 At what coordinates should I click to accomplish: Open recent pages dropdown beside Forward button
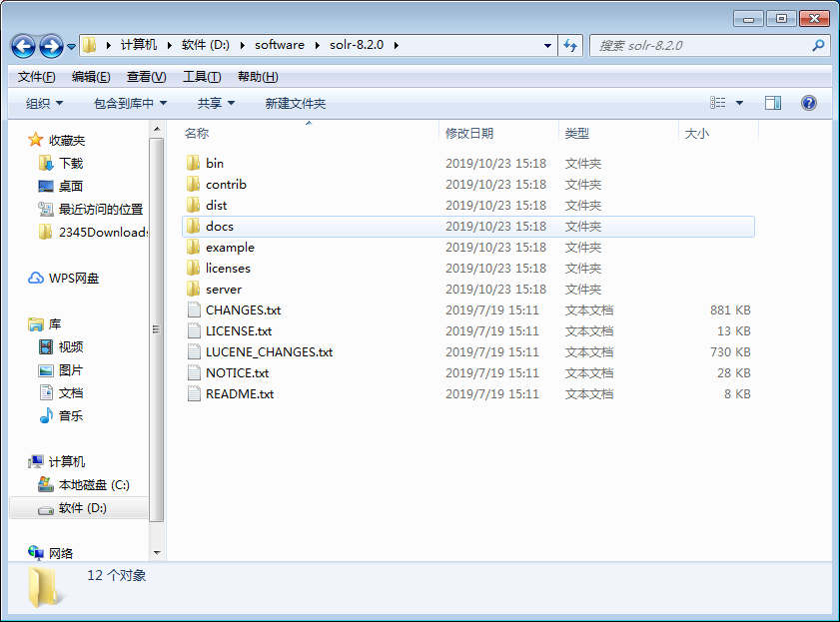(x=71, y=47)
